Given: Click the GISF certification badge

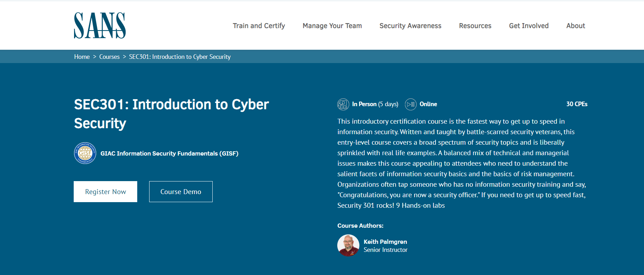Looking at the screenshot, I should [x=85, y=153].
